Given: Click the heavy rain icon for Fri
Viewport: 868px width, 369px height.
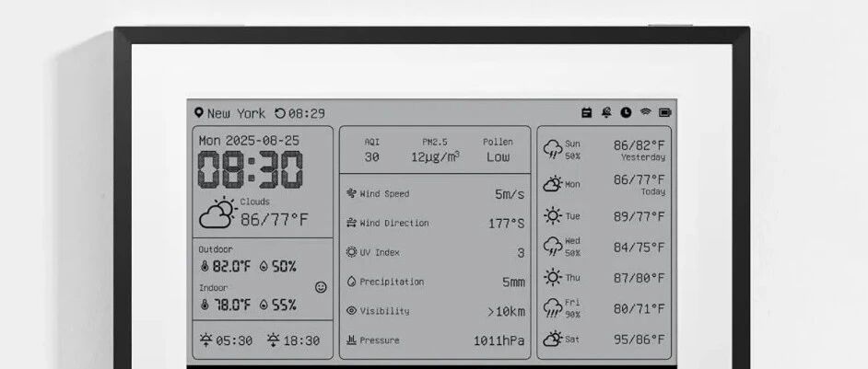Looking at the screenshot, I should (553, 308).
